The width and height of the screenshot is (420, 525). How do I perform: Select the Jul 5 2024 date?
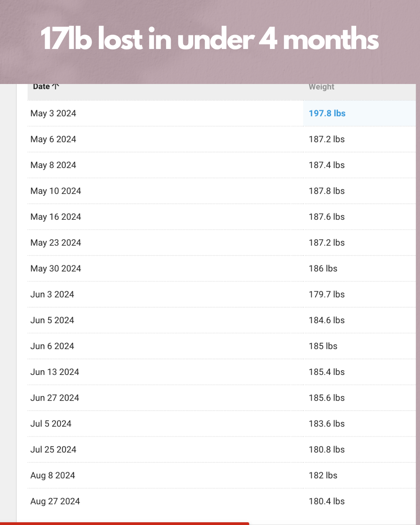51,424
